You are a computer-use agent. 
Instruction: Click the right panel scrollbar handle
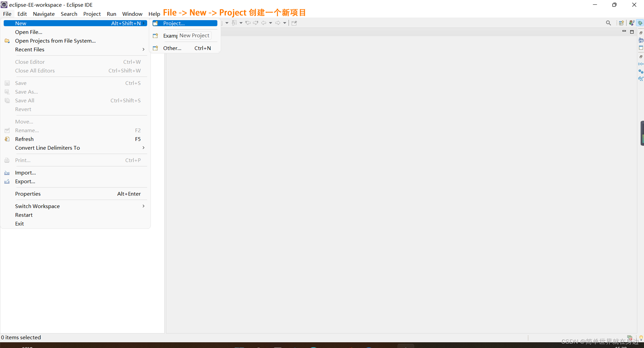coord(642,133)
